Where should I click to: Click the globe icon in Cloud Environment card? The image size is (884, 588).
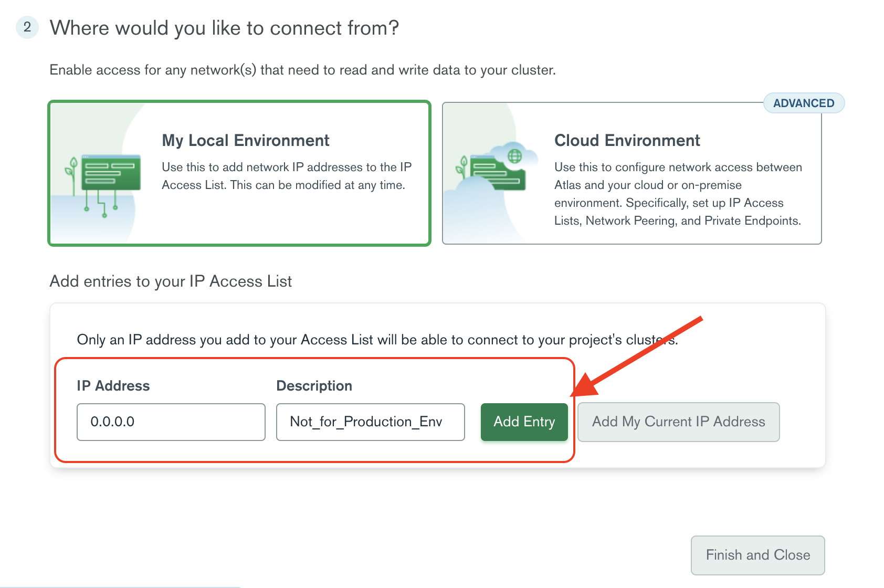[x=515, y=156]
